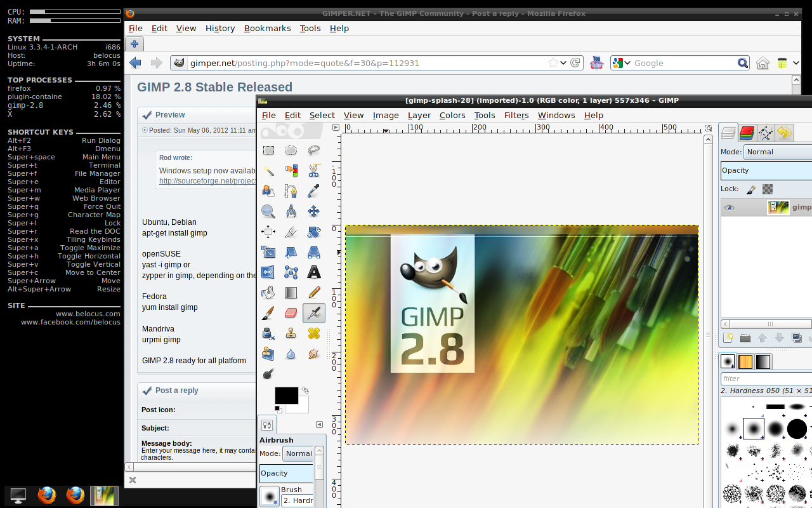Click the new layer button
Image resolution: width=812 pixels, height=508 pixels.
point(728,338)
